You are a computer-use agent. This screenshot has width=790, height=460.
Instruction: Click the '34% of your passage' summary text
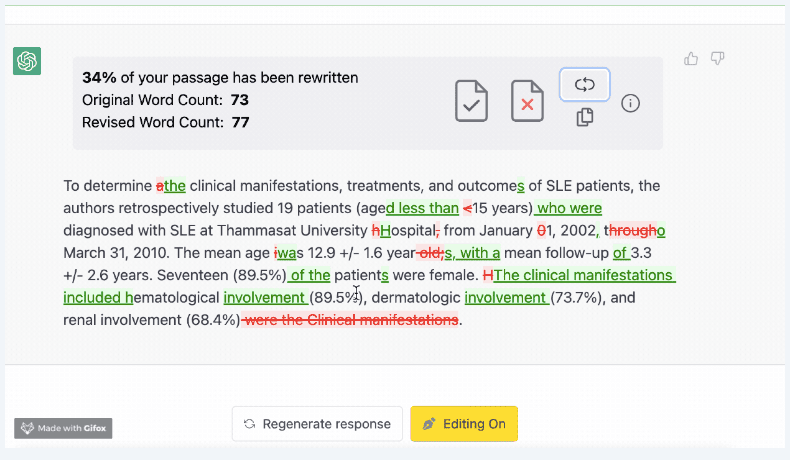coord(220,77)
